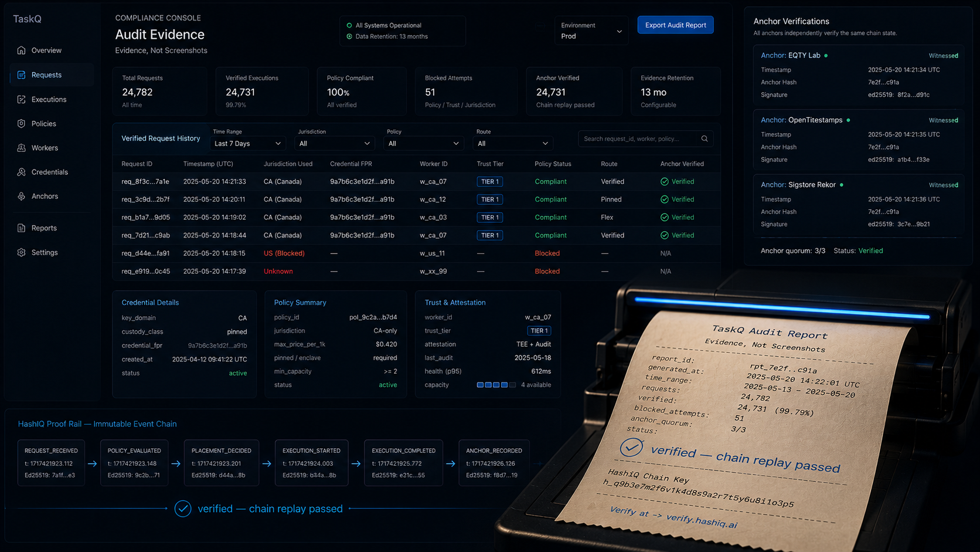Click the Verified check icon for req_3c9d...2b7f
Image resolution: width=980 pixels, height=552 pixels.
[665, 199]
